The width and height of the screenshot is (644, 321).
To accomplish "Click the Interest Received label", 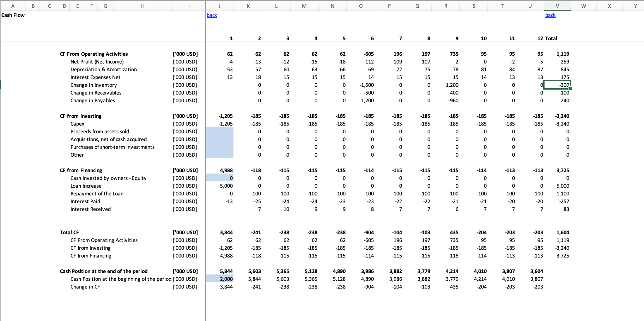I will point(91,209).
